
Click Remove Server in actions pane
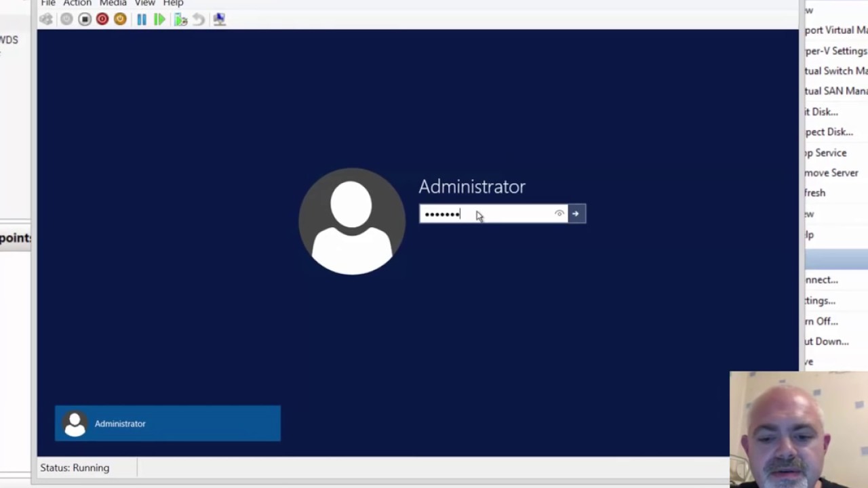click(832, 173)
